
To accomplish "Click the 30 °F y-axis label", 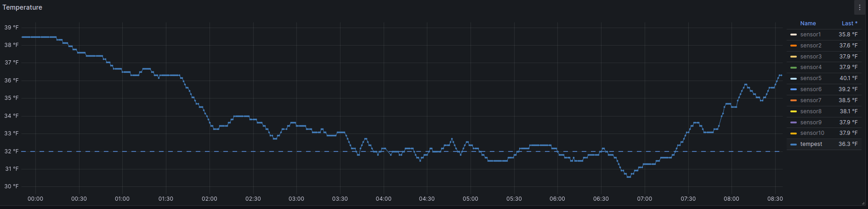I will click(11, 186).
